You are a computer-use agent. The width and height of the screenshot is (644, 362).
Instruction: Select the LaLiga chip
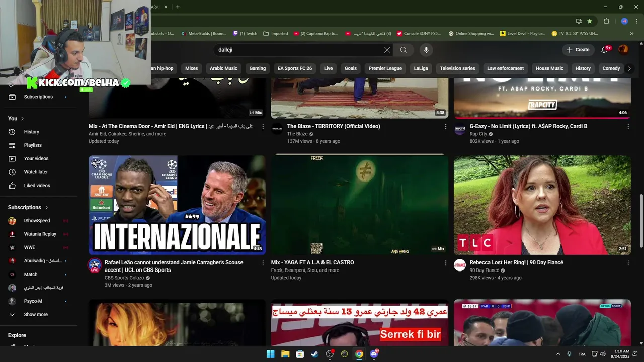(x=421, y=68)
